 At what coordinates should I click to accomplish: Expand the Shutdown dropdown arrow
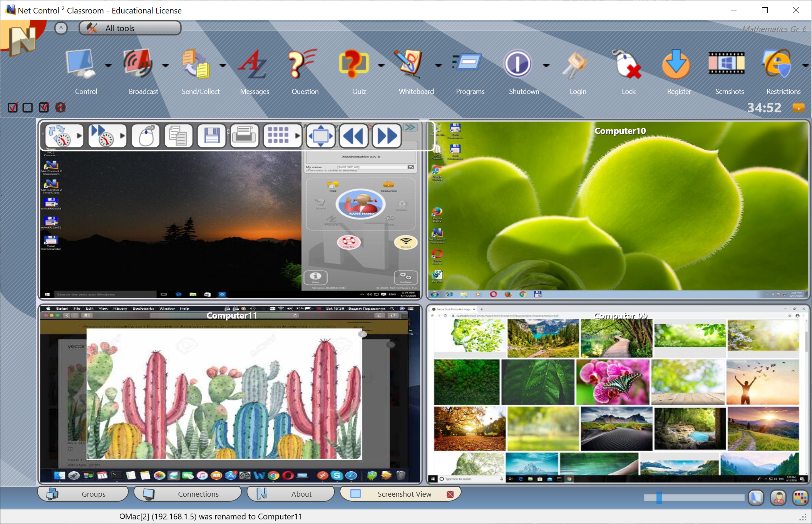[x=546, y=65]
